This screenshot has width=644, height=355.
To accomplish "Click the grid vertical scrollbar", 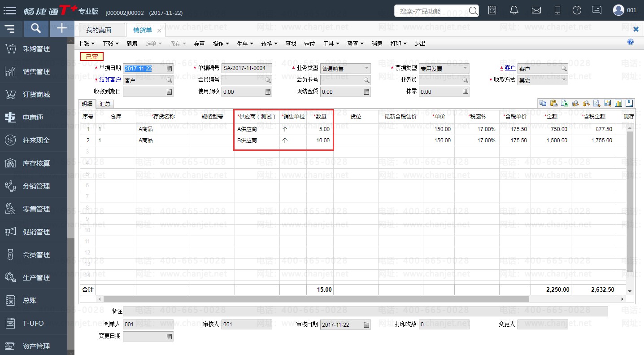I will (x=630, y=201).
